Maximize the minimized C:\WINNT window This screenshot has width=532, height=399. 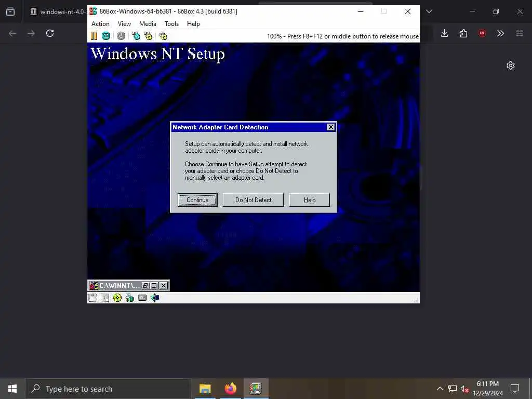tap(154, 286)
